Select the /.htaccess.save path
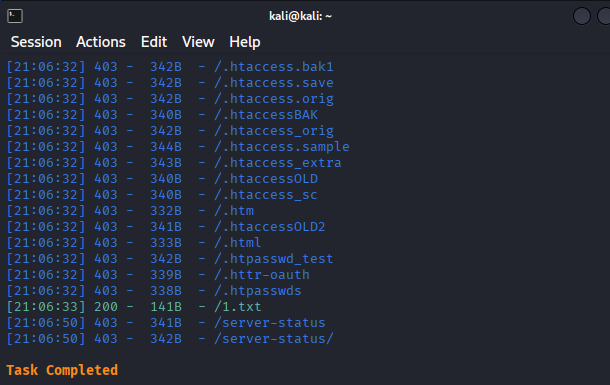This screenshot has width=610, height=385. click(x=273, y=83)
